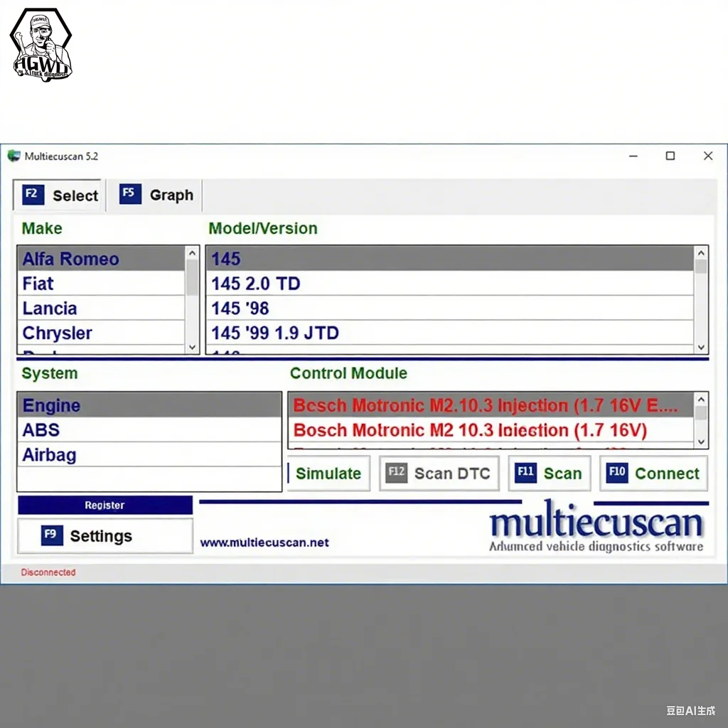Viewport: 728px width, 728px height.
Task: Click the Make list scrollbar thumb
Action: (x=192, y=277)
